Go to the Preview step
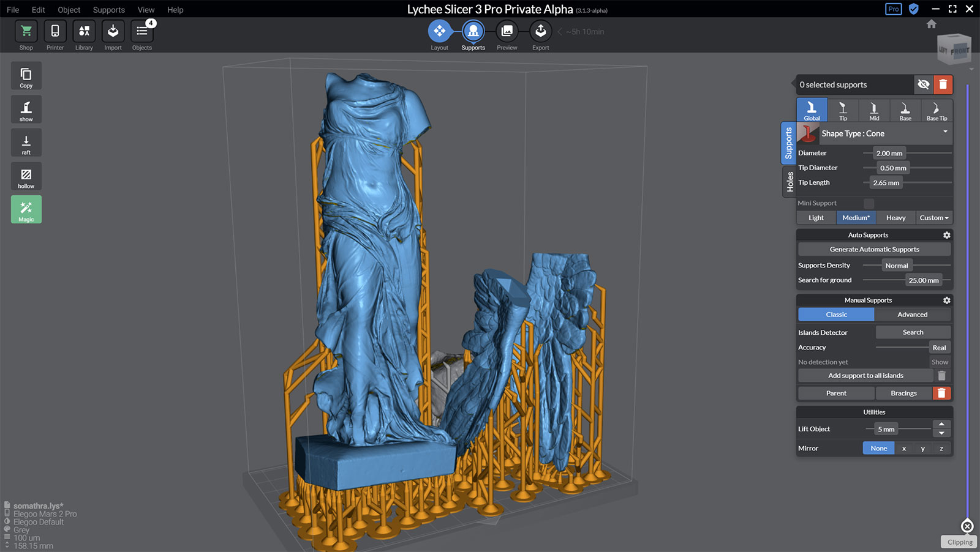 coord(507,31)
